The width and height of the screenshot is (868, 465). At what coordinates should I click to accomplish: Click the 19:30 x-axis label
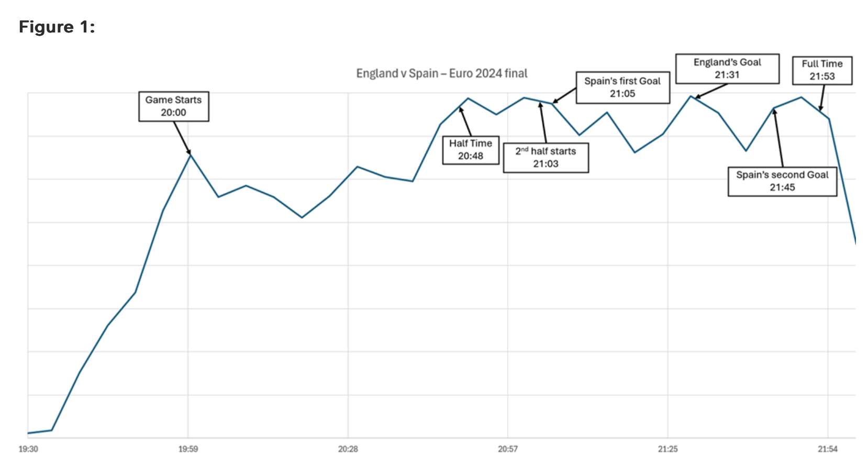click(28, 449)
